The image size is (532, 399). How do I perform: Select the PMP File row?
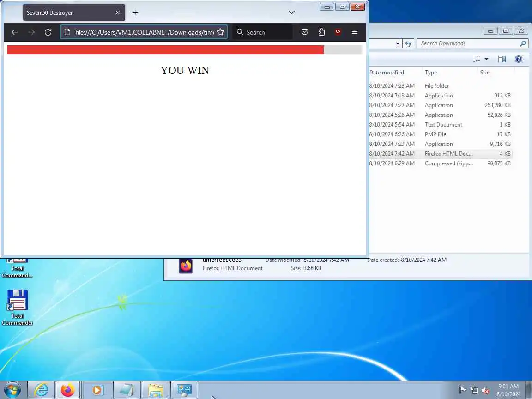[441, 134]
